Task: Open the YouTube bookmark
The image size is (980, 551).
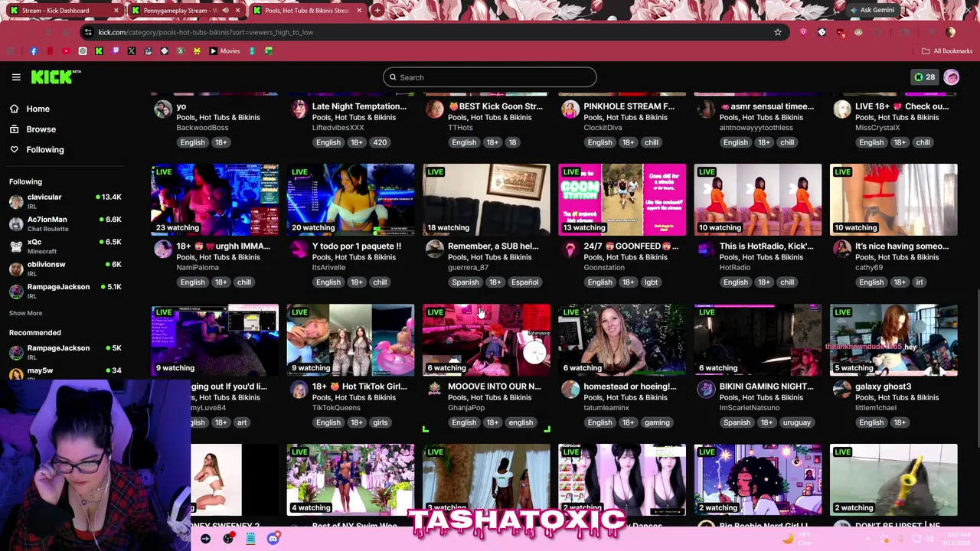Action: click(66, 51)
